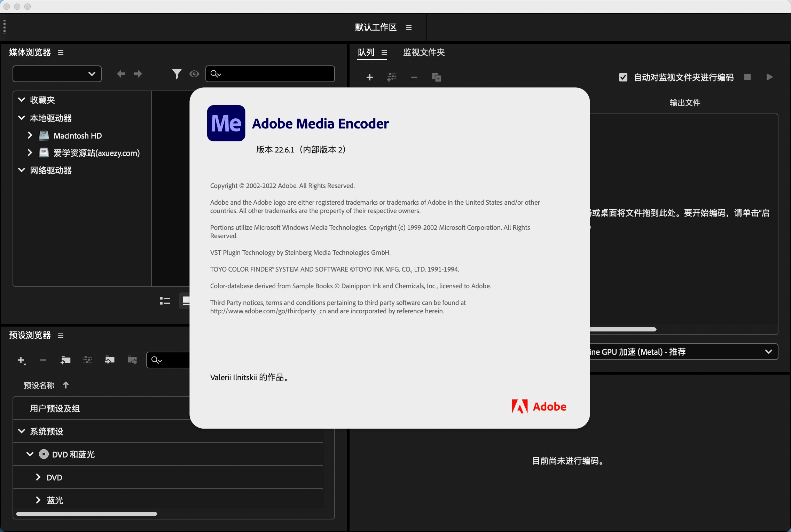This screenshot has width=791, height=532.
Task: Click the create new preset plus icon
Action: 21,360
